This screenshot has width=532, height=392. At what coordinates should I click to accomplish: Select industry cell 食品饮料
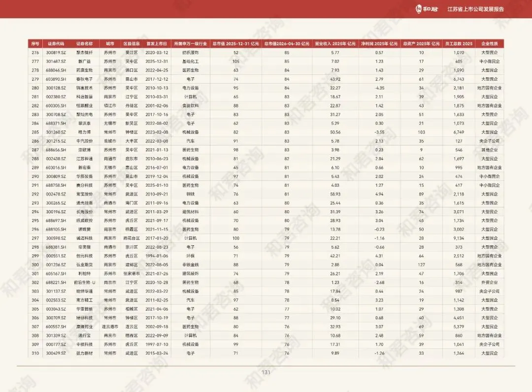click(190, 106)
